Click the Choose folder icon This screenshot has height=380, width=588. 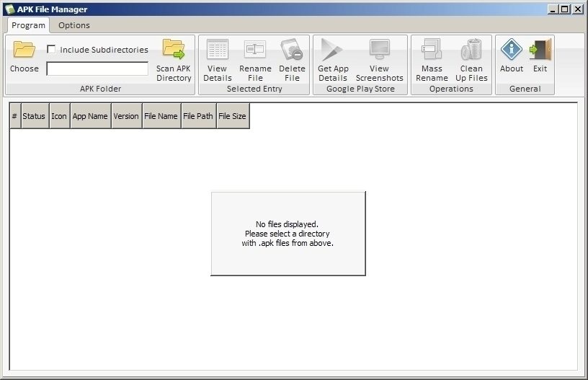[24, 50]
